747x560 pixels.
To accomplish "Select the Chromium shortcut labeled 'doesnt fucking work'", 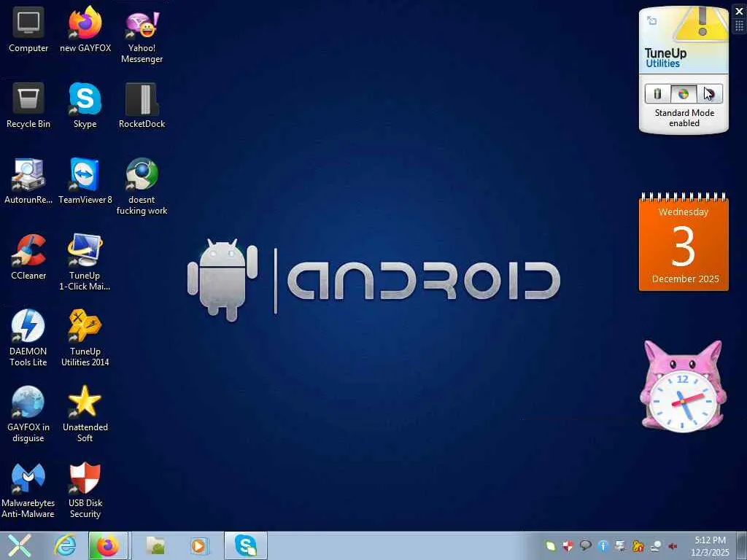I will 142,187.
